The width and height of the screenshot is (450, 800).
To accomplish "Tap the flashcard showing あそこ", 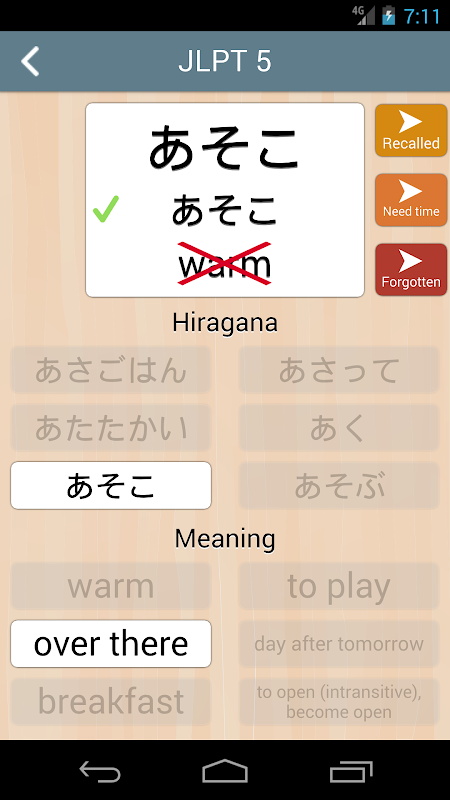I will (225, 200).
